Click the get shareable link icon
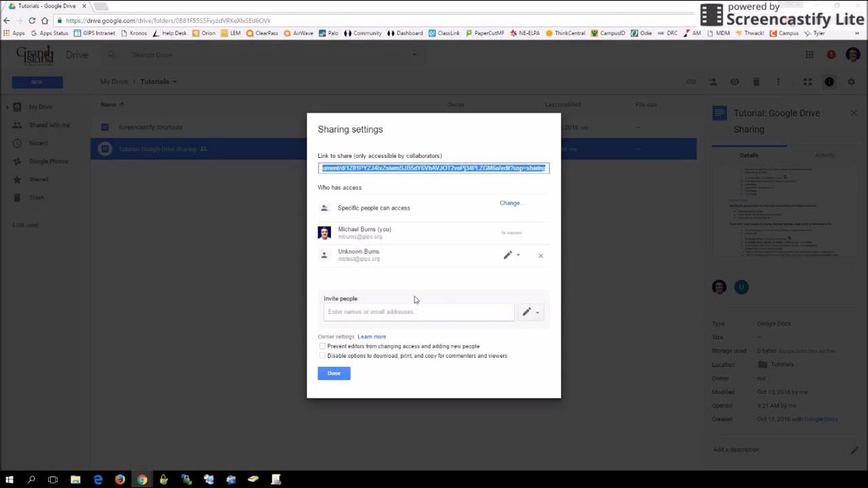This screenshot has width=868, height=488. pyautogui.click(x=691, y=82)
